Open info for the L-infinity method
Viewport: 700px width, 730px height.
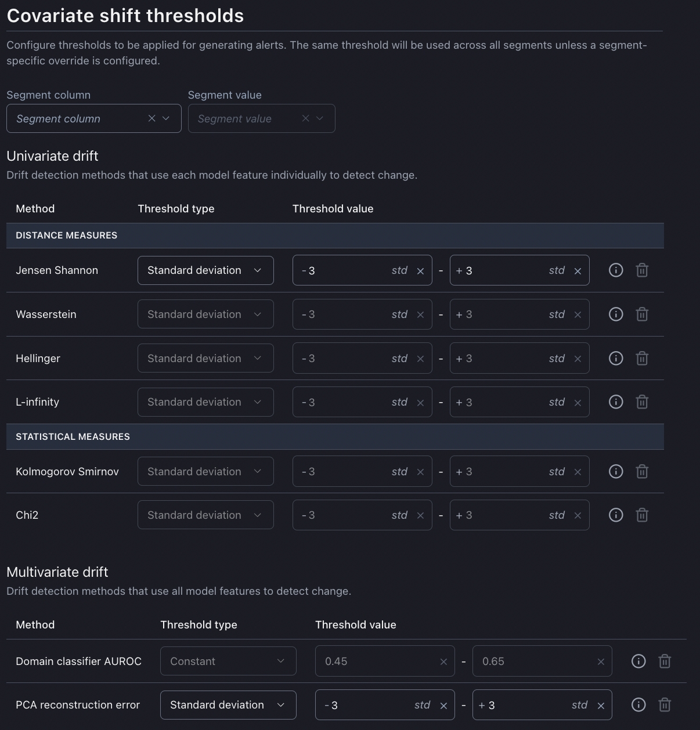[616, 402]
